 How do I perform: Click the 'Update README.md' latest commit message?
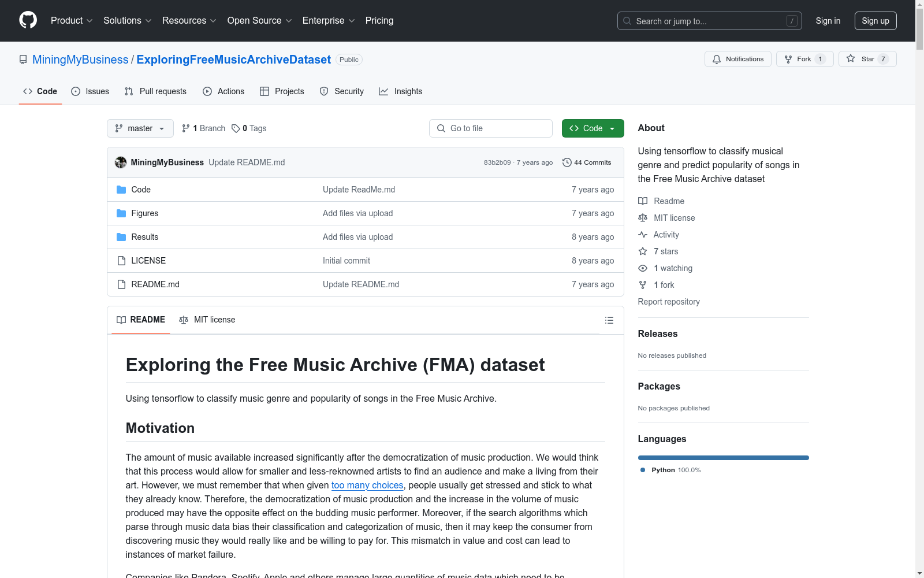pos(247,162)
